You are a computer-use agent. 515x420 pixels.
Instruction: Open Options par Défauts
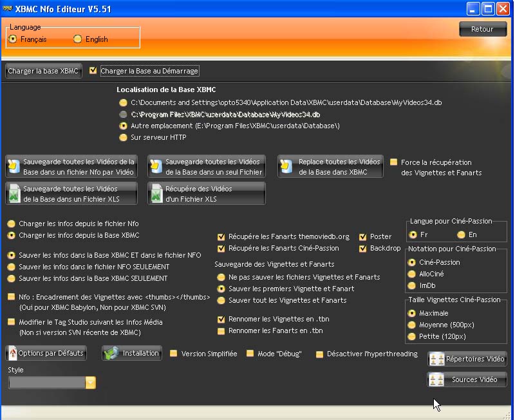46,353
